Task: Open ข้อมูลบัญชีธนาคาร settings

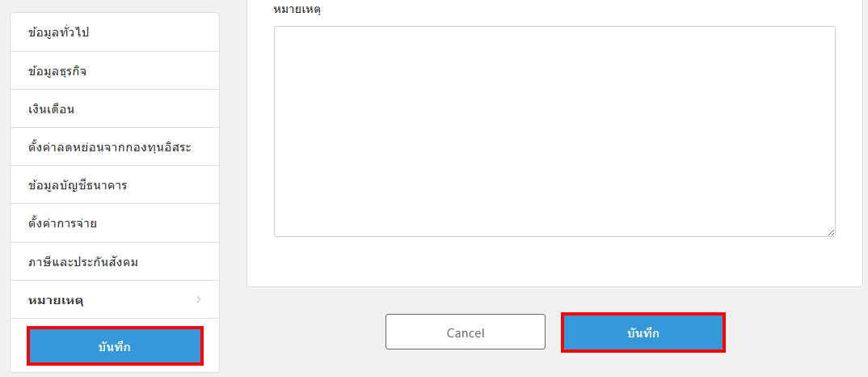Action: 115,185
